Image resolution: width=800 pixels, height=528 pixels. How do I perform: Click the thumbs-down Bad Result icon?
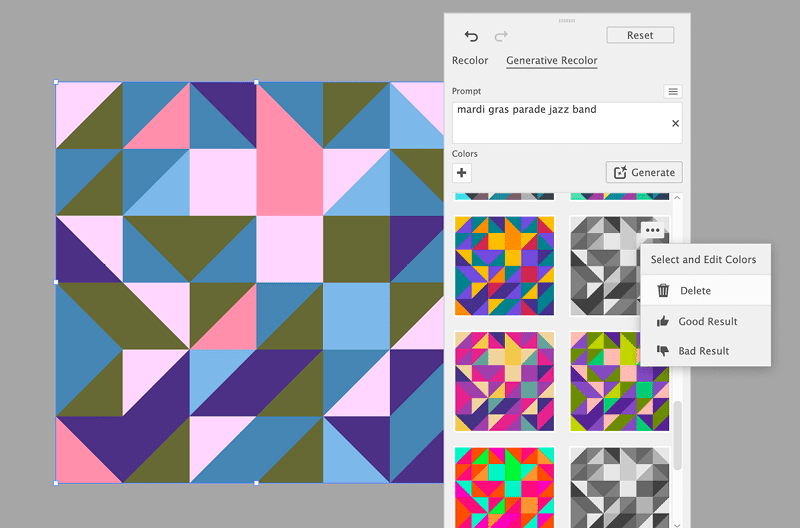pos(663,350)
